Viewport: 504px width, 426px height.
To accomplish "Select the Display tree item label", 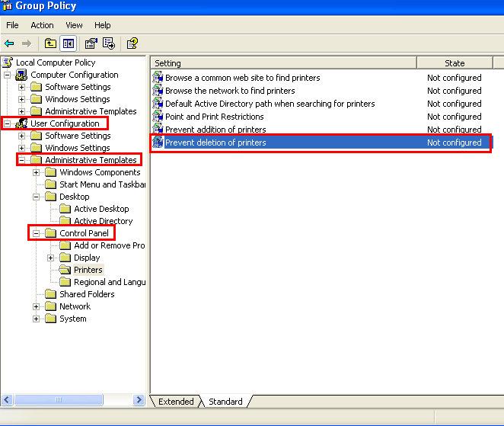I will click(87, 258).
